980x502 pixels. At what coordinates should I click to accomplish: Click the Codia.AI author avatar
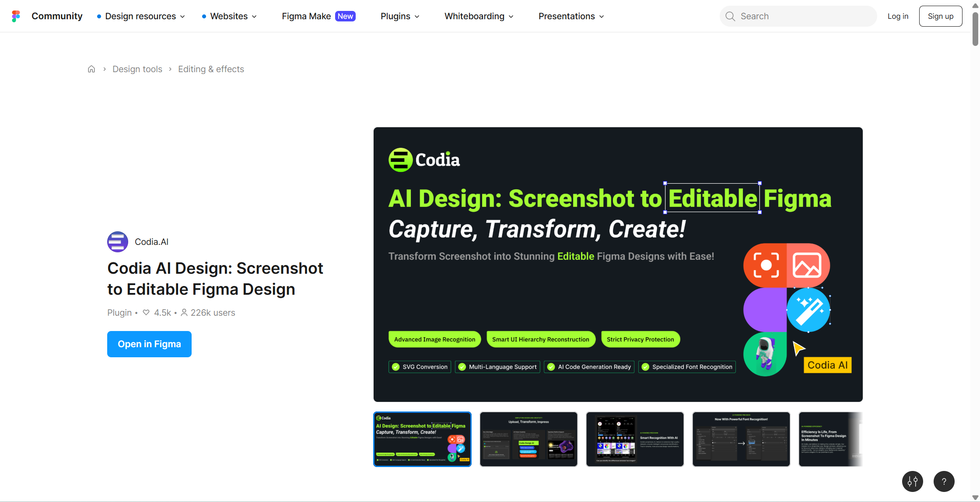(118, 242)
